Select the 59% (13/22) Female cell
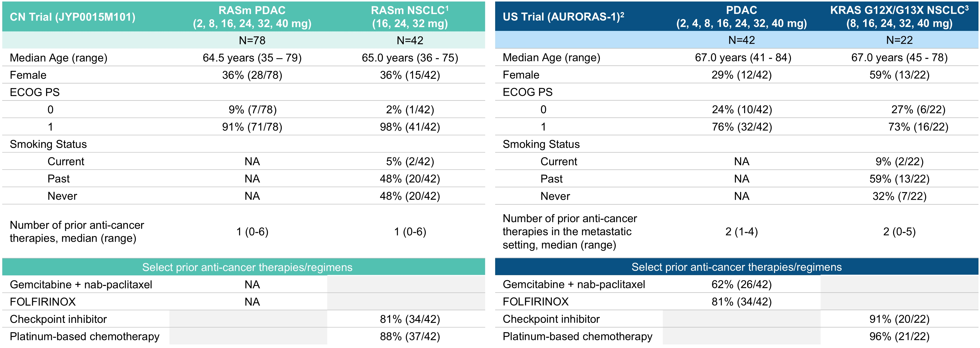 tap(899, 75)
